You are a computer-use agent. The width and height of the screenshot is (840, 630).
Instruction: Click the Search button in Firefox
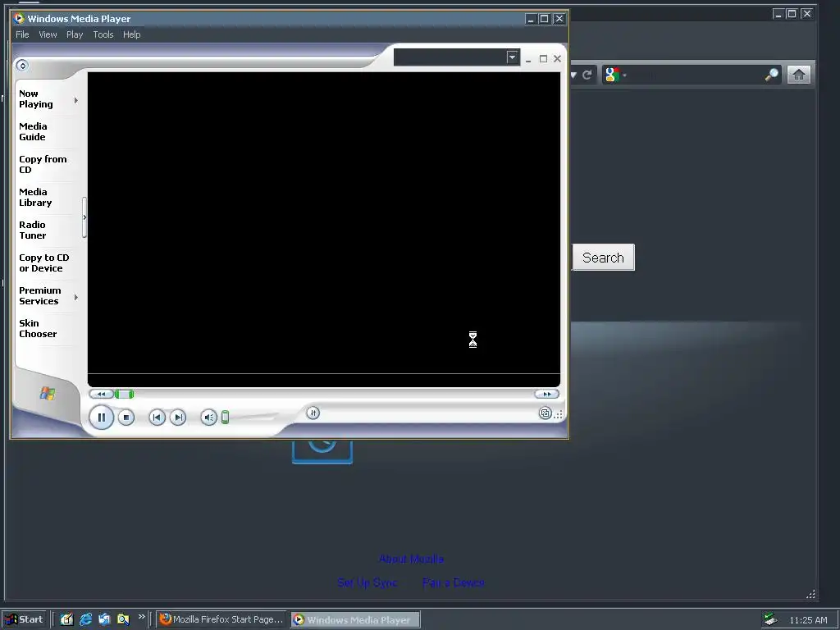[x=603, y=258]
